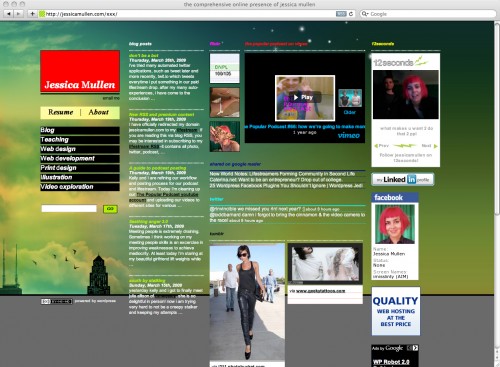
Task: Open my LinkedIn profile badge
Action: 403,180
